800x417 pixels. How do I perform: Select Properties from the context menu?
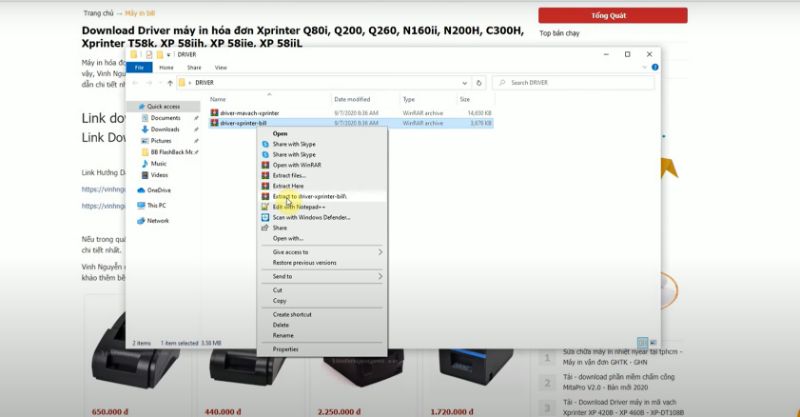click(x=285, y=349)
